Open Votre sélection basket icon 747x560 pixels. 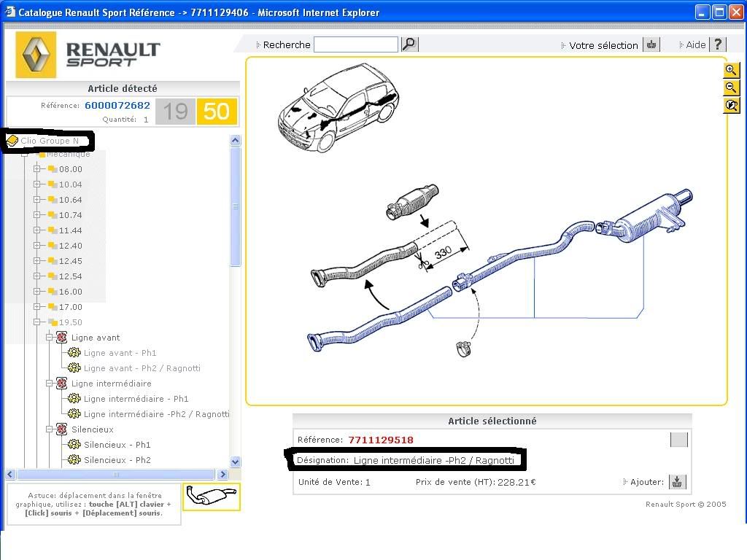[651, 44]
